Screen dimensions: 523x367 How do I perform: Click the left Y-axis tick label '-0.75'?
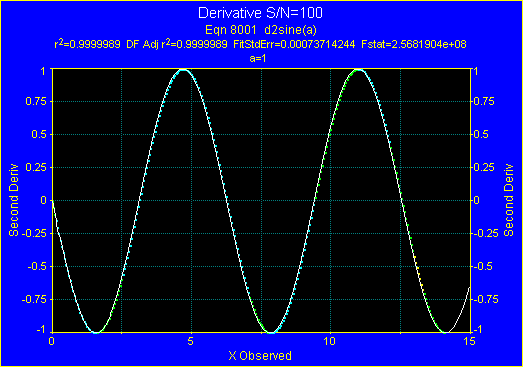pos(34,299)
